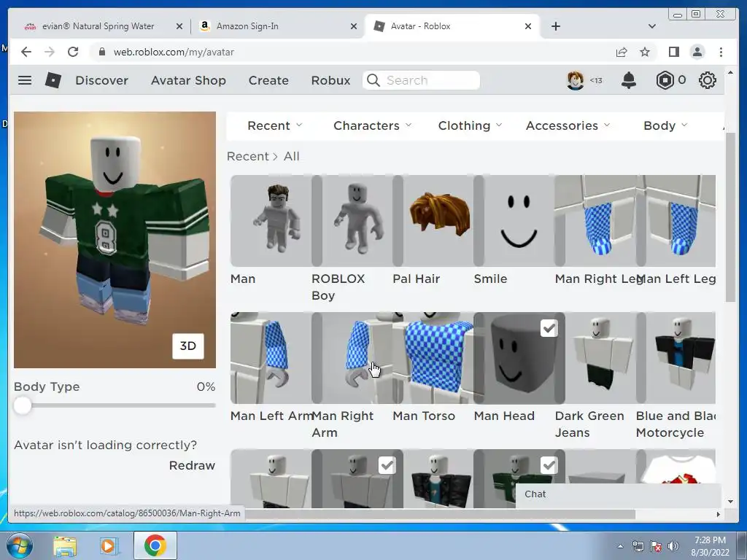Toggle Man Head item thumbnail

[x=519, y=358]
